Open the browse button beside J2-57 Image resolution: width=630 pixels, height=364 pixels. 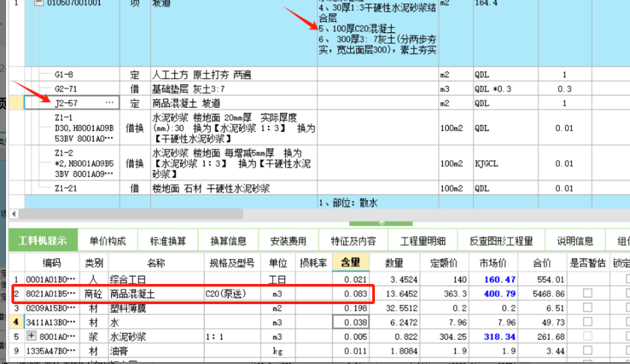click(x=109, y=103)
